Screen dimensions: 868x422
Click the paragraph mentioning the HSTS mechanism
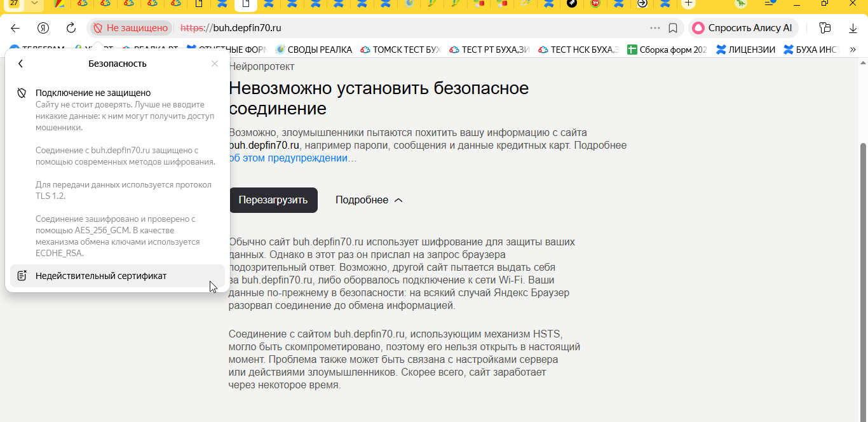click(x=404, y=360)
